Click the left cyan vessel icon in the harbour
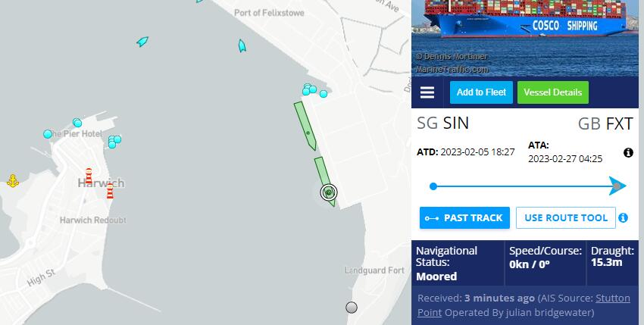The height and width of the screenshot is (325, 644). pos(142,42)
